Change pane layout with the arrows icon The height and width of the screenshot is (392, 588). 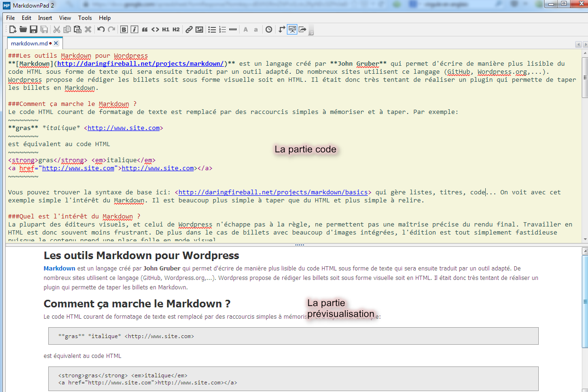click(x=282, y=29)
